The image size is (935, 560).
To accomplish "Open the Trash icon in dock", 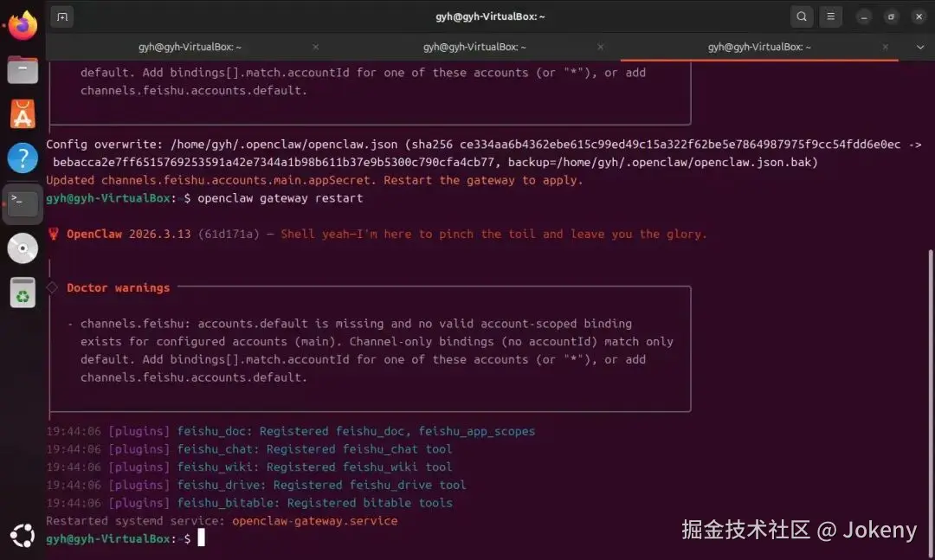I will [23, 293].
